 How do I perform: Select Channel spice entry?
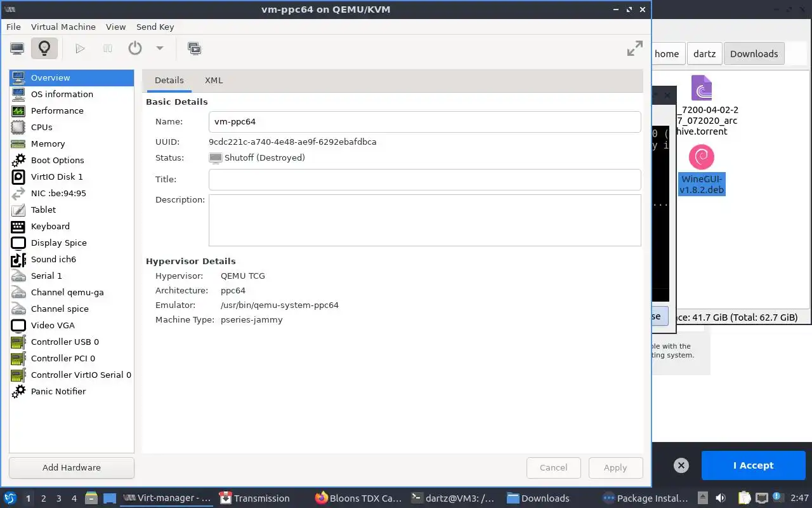[72, 309]
